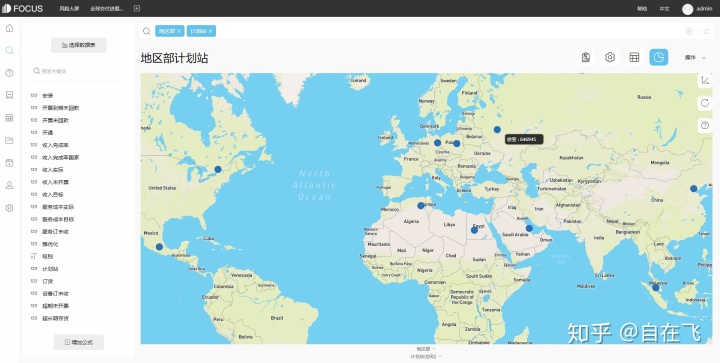This screenshot has width=720, height=363.
Task: Click the 选择数据表 button
Action: pos(79,45)
